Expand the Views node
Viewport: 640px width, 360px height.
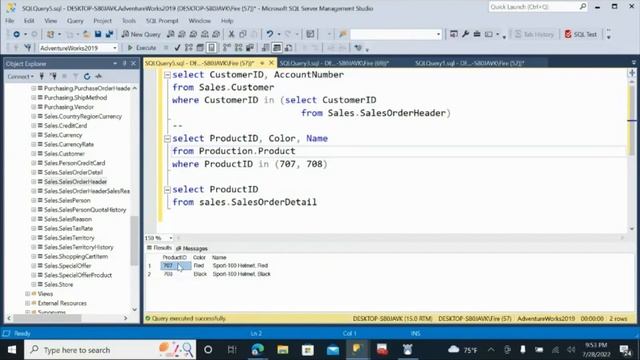[27, 294]
